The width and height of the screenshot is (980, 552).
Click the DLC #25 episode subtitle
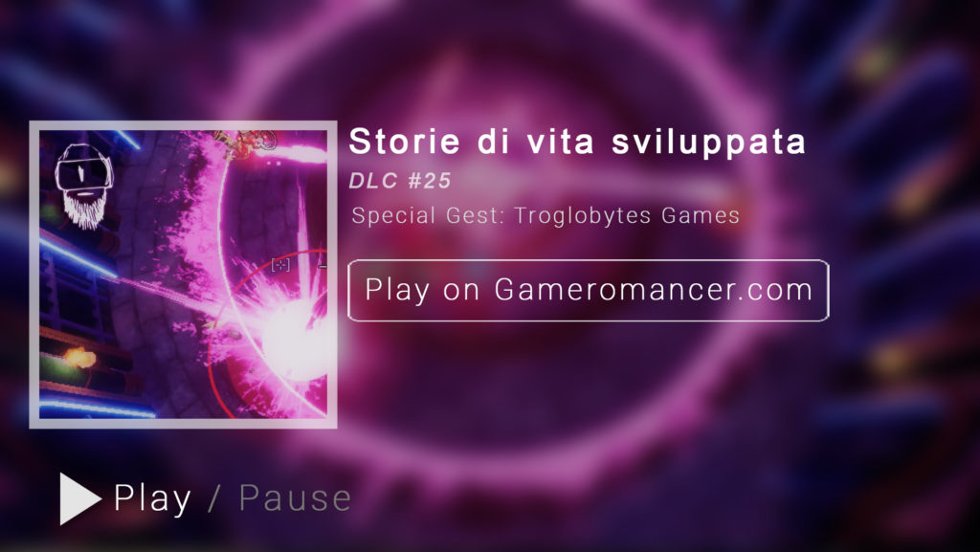400,181
